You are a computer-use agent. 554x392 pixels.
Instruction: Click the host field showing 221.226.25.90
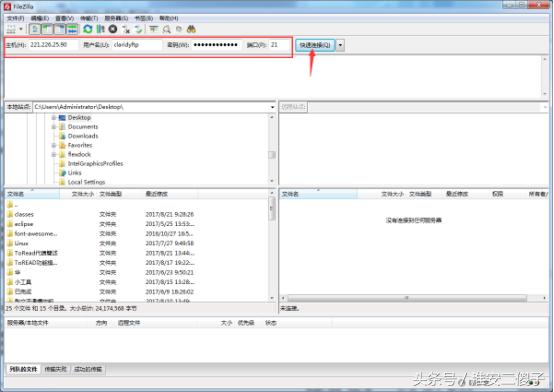pyautogui.click(x=53, y=45)
